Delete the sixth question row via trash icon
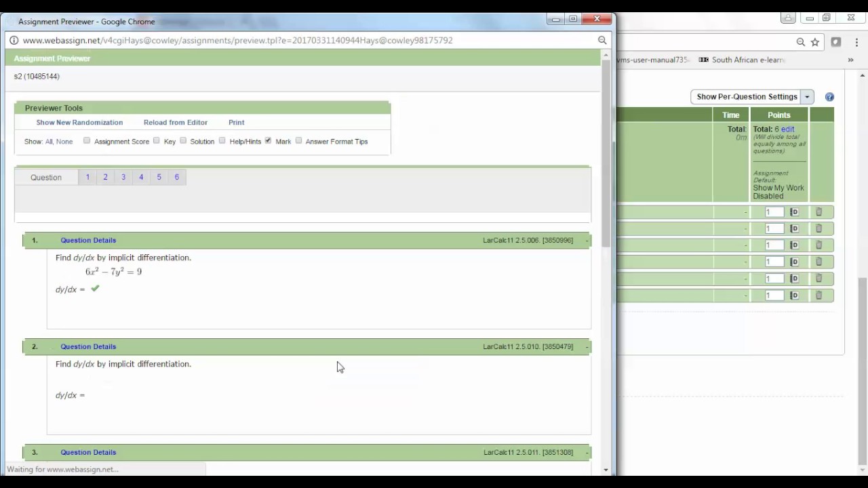The height and width of the screenshot is (488, 868). coord(818,296)
